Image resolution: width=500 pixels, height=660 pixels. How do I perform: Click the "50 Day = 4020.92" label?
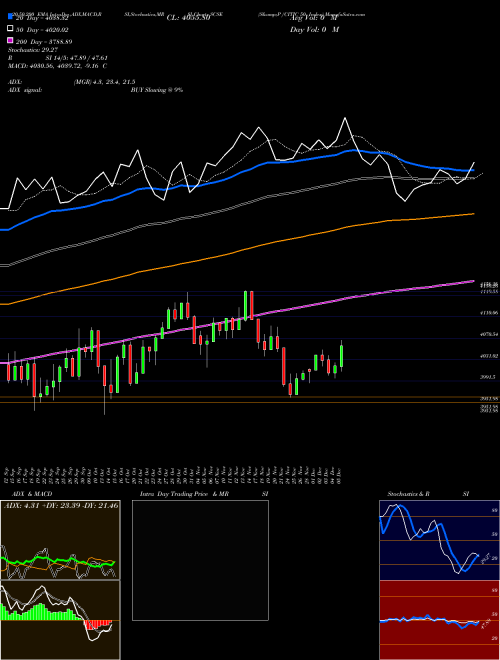point(43,30)
